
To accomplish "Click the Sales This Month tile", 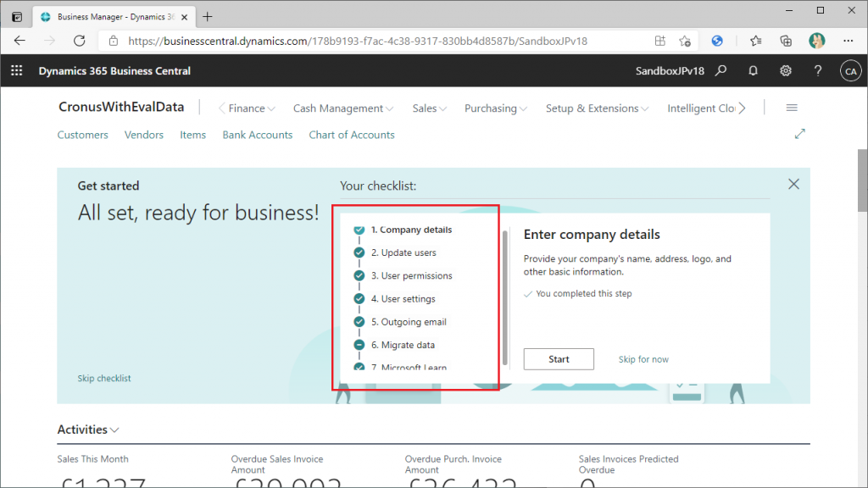I will click(x=102, y=472).
